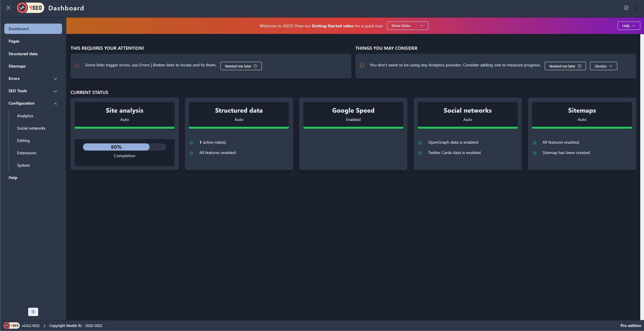Open the Show Video dropdown
644x331 pixels.
point(407,26)
